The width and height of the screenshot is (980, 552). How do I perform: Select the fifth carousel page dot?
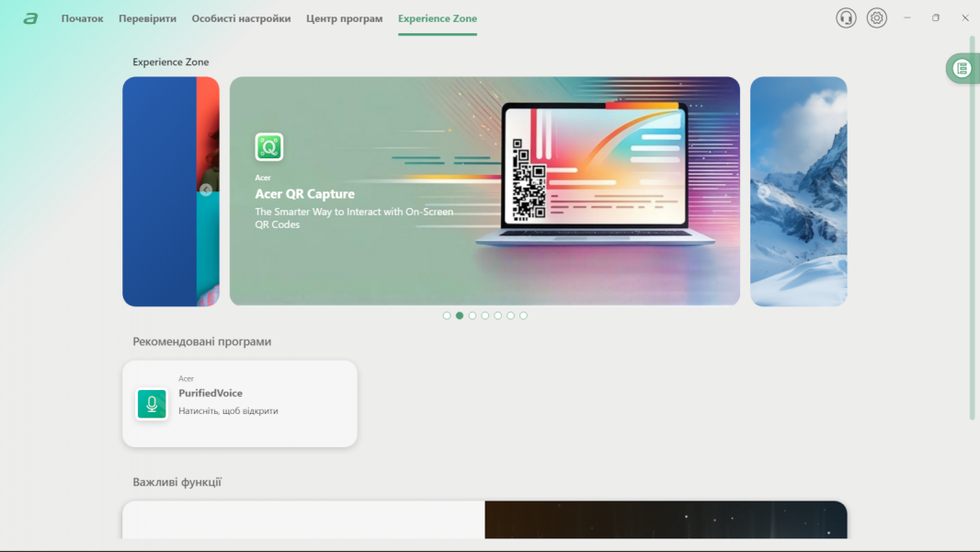click(x=498, y=316)
